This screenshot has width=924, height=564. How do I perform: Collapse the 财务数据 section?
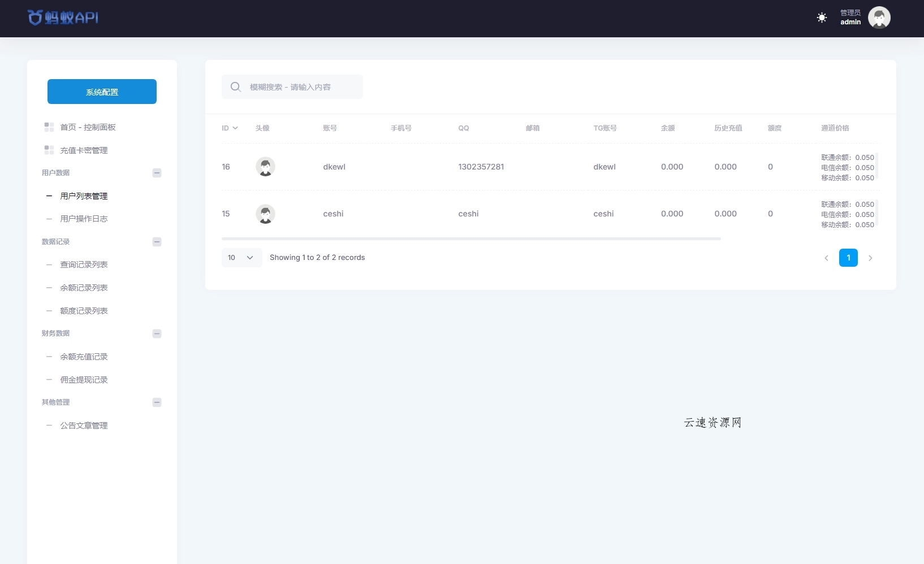157,333
